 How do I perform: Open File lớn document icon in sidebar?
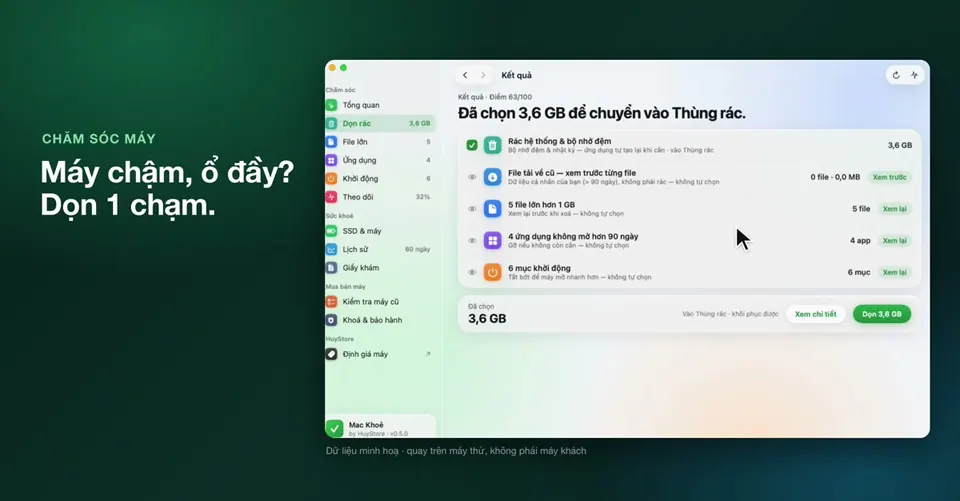[x=331, y=141]
